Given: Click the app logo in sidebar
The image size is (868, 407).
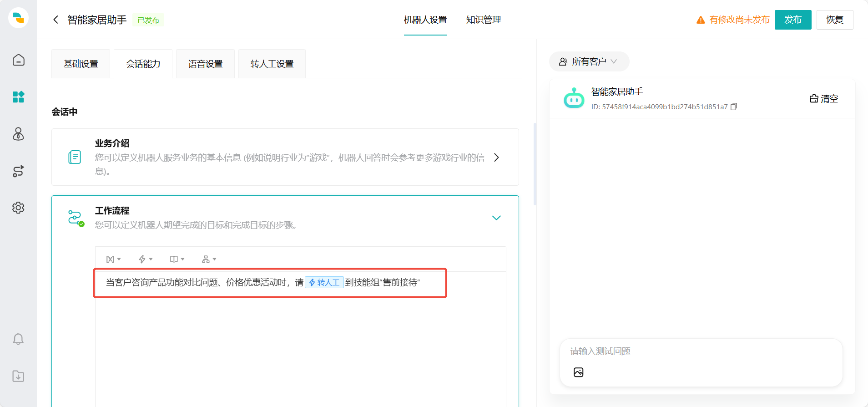Looking at the screenshot, I should [18, 18].
